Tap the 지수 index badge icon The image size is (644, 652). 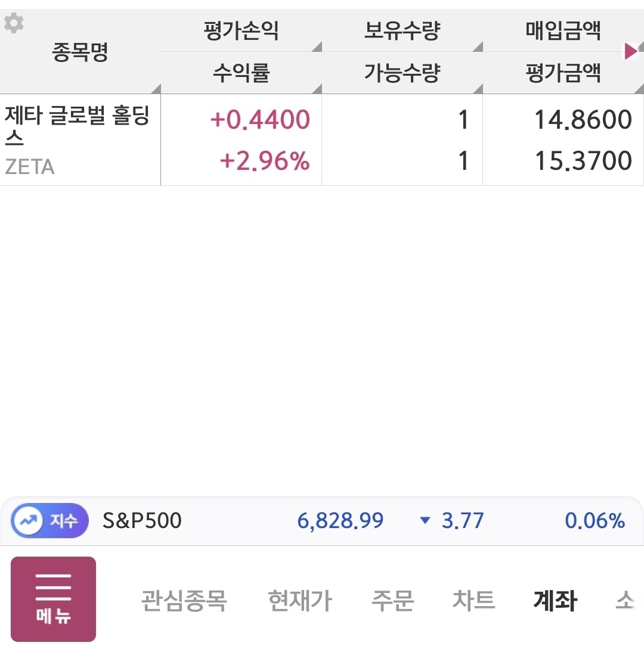(x=50, y=521)
